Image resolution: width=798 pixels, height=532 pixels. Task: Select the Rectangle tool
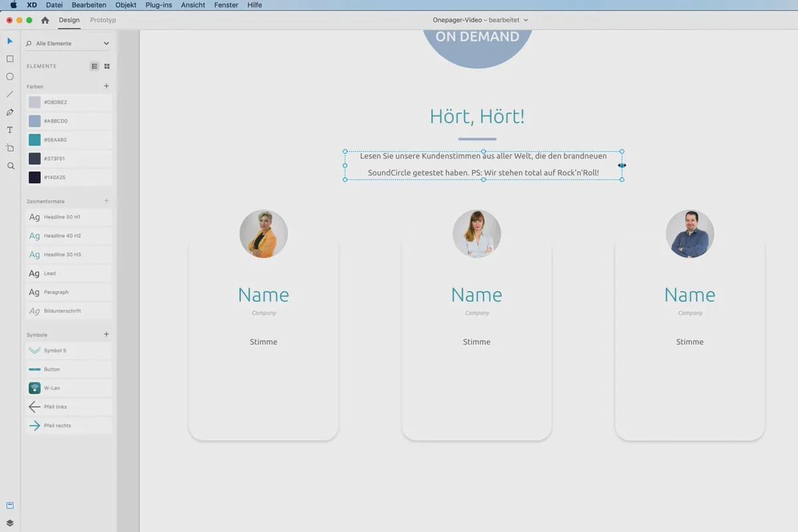[x=10, y=59]
